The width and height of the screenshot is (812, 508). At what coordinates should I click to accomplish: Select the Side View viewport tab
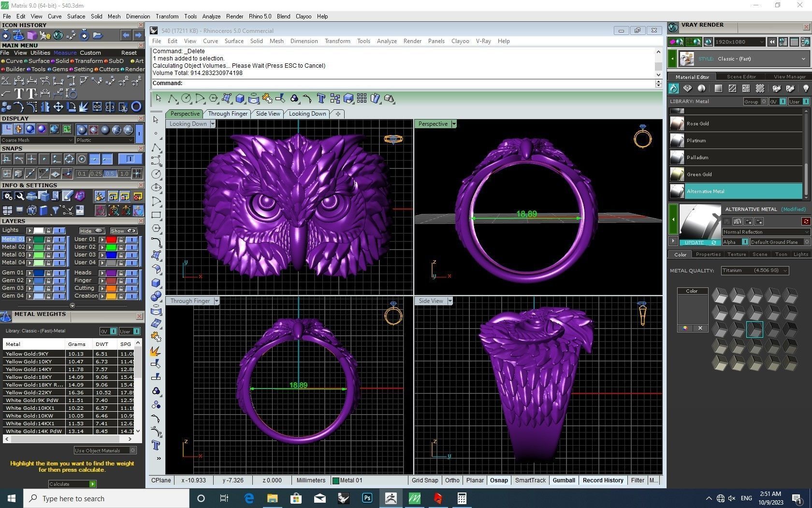click(268, 114)
